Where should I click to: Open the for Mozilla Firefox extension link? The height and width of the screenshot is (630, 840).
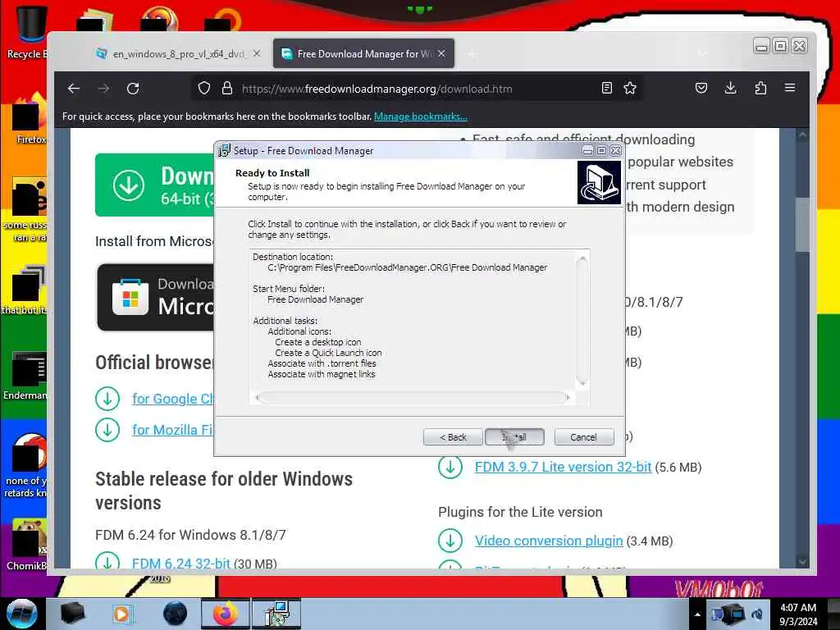click(172, 430)
